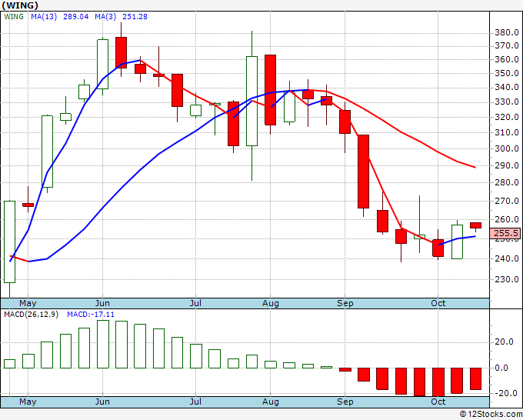Click Oct on the price chart month axis
The height and width of the screenshot is (420, 523).
coord(438,303)
